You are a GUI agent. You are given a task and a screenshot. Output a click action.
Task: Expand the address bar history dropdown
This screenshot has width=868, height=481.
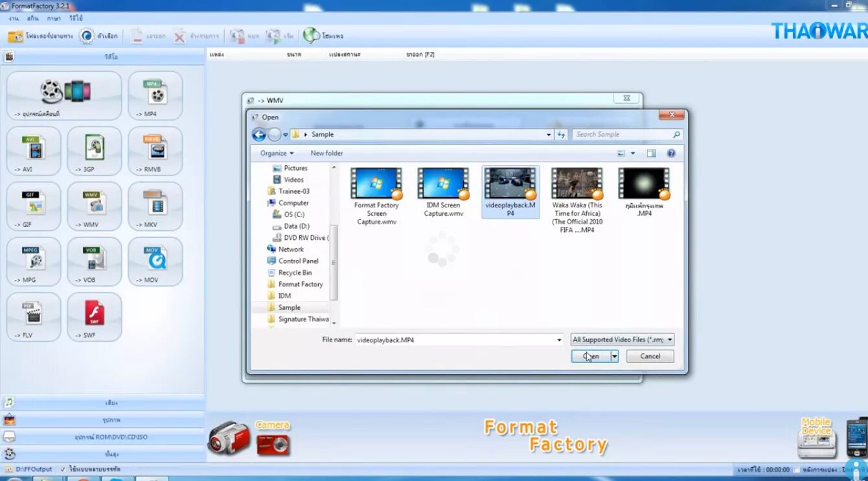click(549, 134)
